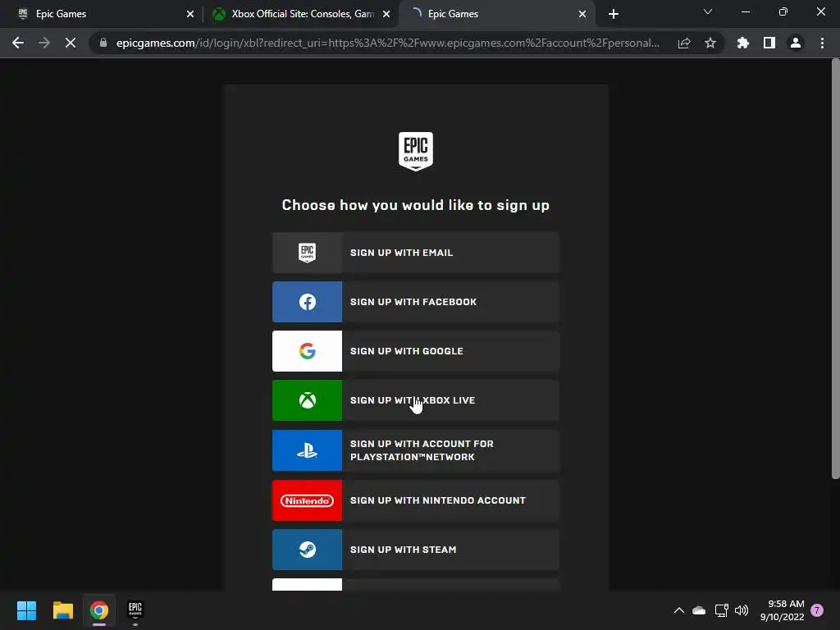Screen dimensions: 840x630
Task: Choose Sign Up With Google
Action: (x=416, y=351)
